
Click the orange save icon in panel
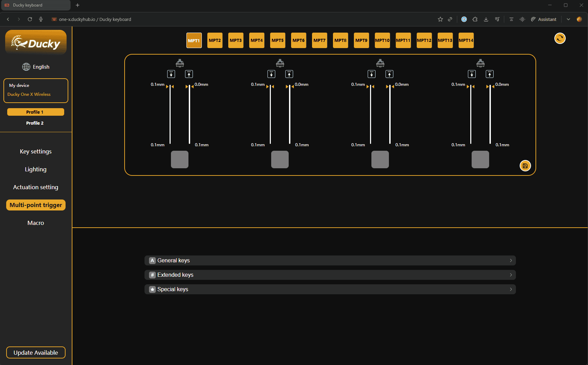click(x=525, y=166)
